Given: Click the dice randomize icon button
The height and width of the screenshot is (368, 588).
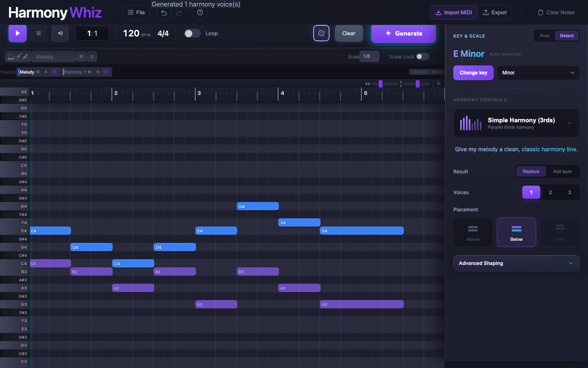Looking at the screenshot, I should pyautogui.click(x=321, y=33).
